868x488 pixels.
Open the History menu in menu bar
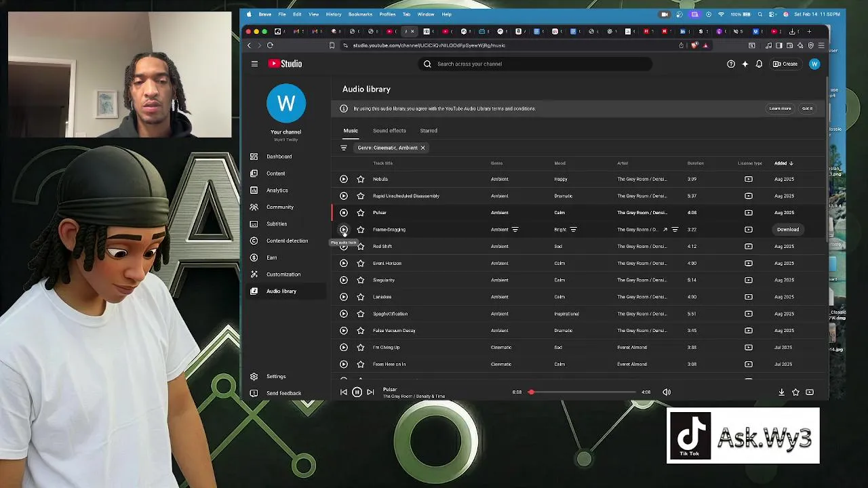tap(334, 14)
